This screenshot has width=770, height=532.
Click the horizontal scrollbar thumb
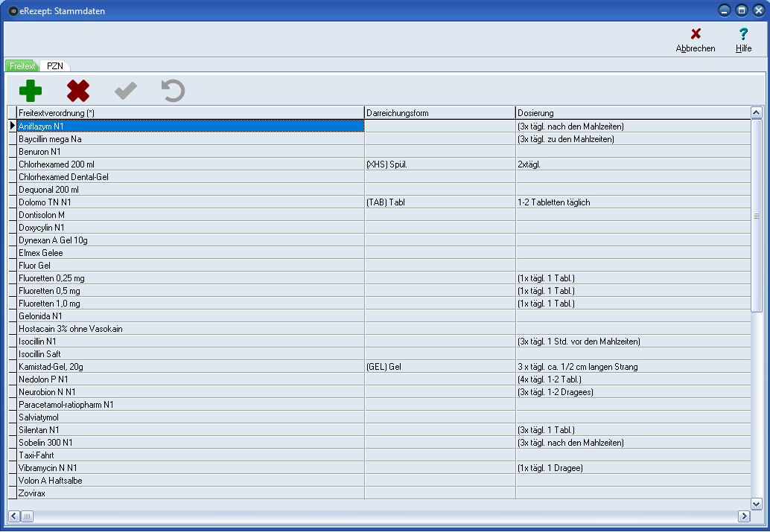click(27, 516)
